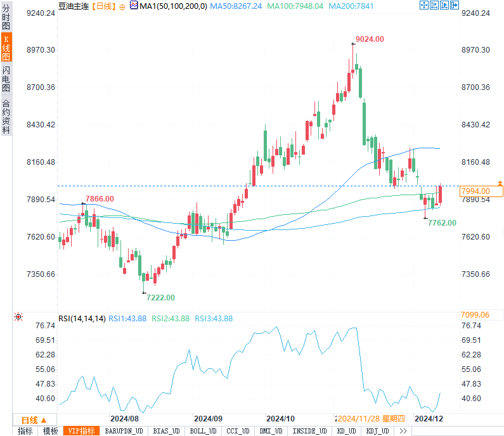
Task: Open the 【日线】 period selector in title
Action: pyautogui.click(x=103, y=6)
